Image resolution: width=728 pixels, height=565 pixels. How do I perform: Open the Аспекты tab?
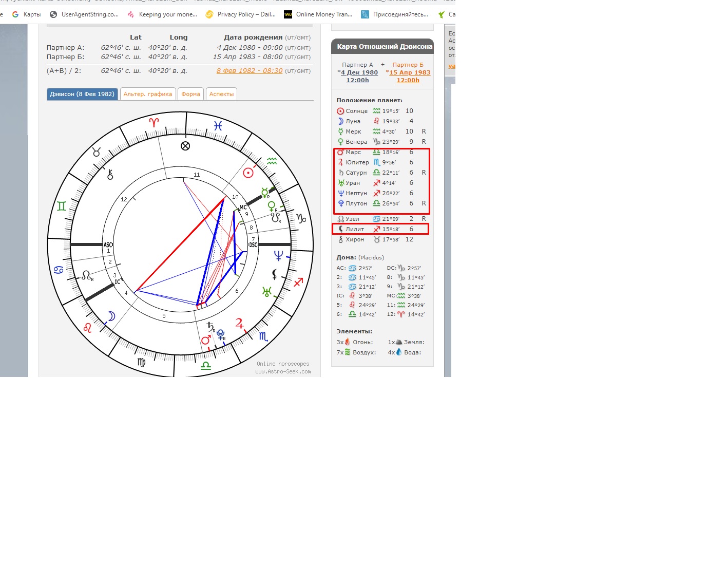(x=221, y=94)
